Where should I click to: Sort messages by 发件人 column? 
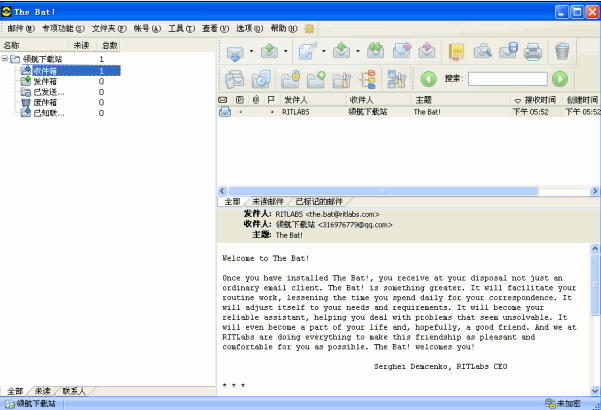(313, 100)
